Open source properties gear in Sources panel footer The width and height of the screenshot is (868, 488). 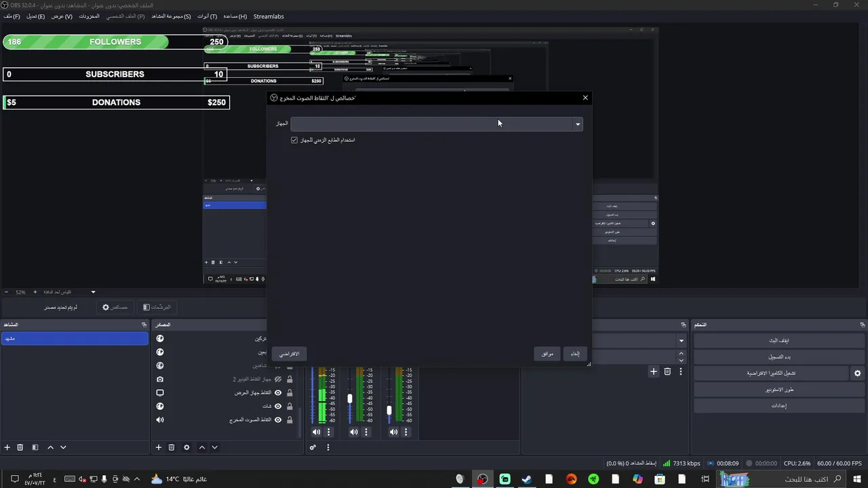coord(186,447)
